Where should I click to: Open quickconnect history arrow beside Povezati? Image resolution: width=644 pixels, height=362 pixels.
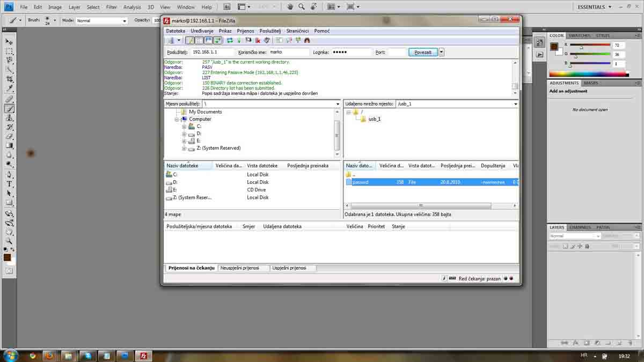441,52
